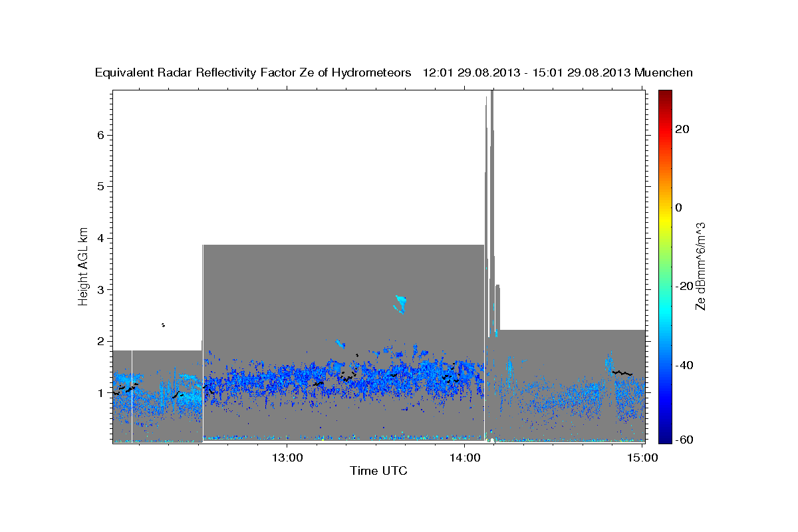Click the colorbar label '-60'
The height and width of the screenshot is (532, 798).
pos(683,439)
